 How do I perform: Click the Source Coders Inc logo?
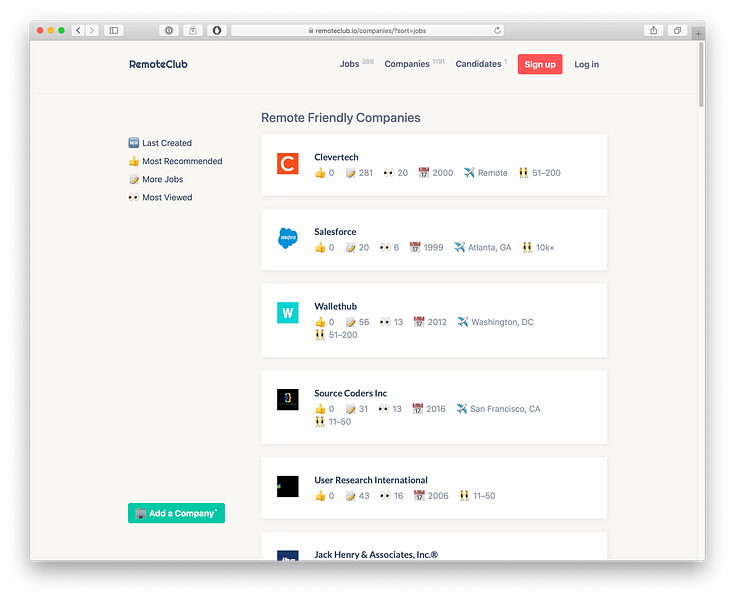(287, 399)
